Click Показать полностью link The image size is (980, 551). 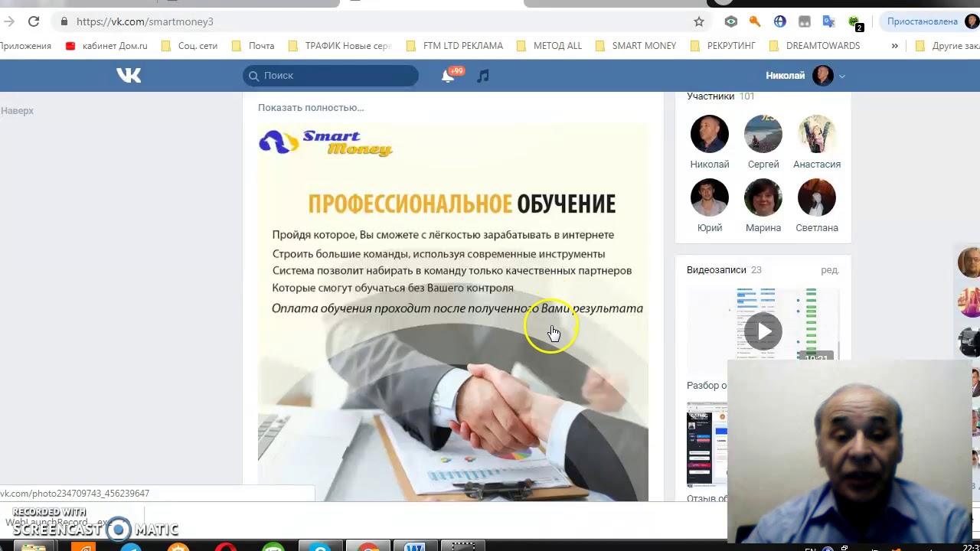click(x=311, y=108)
